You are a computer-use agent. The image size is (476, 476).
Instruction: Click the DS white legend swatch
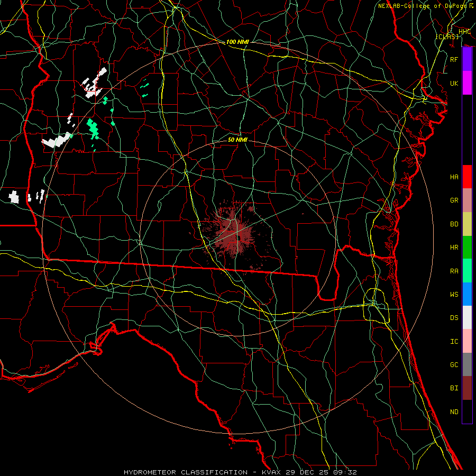click(467, 317)
